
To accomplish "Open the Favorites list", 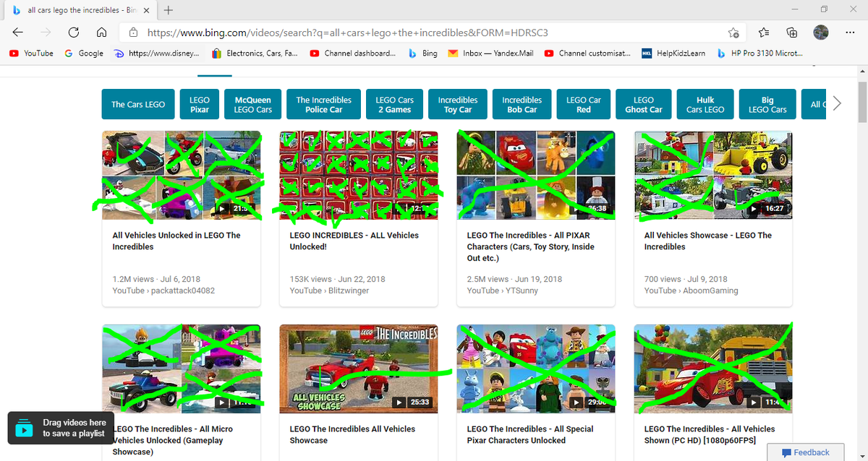I will (765, 33).
